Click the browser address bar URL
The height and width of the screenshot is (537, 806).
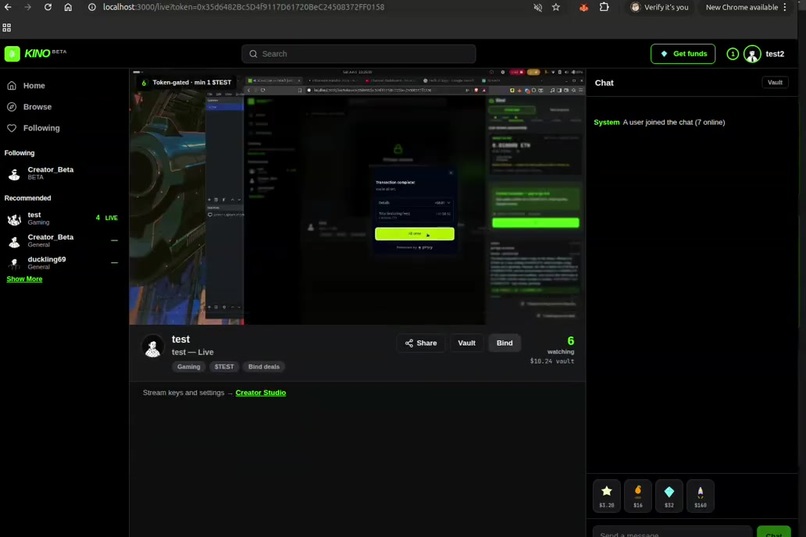coord(244,7)
